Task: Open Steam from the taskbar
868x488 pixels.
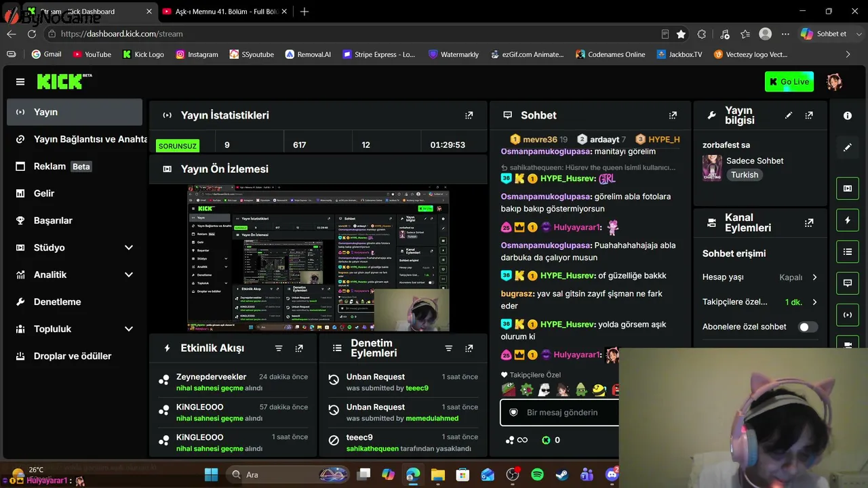Action: [x=562, y=474]
